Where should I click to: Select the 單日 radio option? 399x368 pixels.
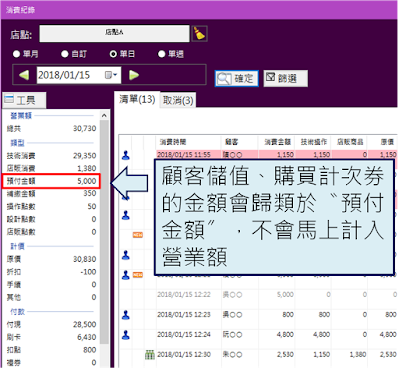(122, 54)
